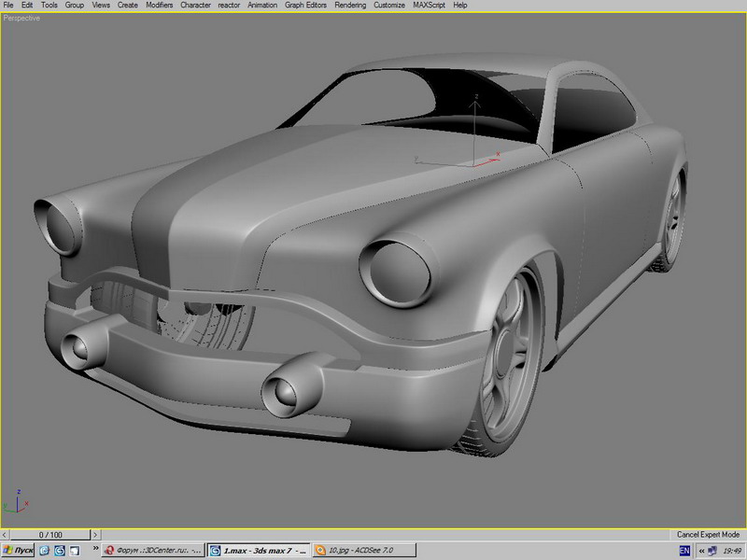Open the reactor menu

pyautogui.click(x=229, y=6)
